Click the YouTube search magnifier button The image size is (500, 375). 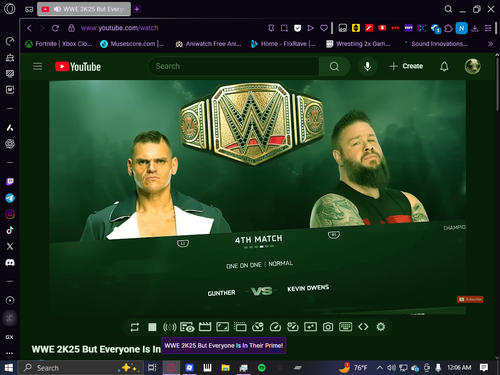tap(334, 66)
